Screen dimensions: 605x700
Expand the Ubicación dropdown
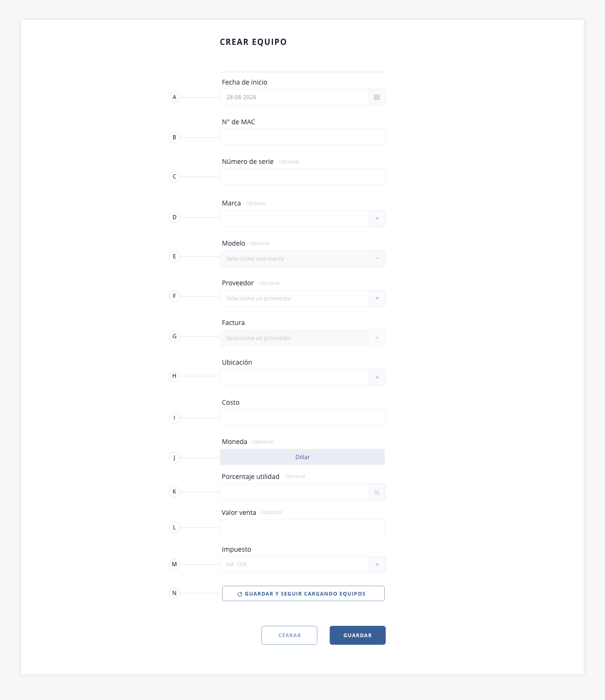coord(302,378)
